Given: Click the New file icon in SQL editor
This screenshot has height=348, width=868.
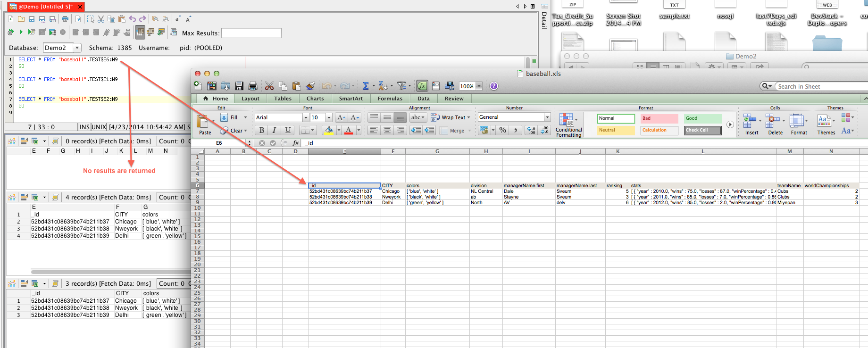Looking at the screenshot, I should coord(11,19).
